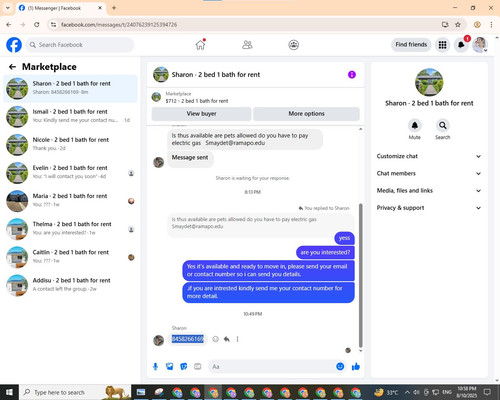Open the Home feed icon
500x400 pixels.
click(200, 45)
